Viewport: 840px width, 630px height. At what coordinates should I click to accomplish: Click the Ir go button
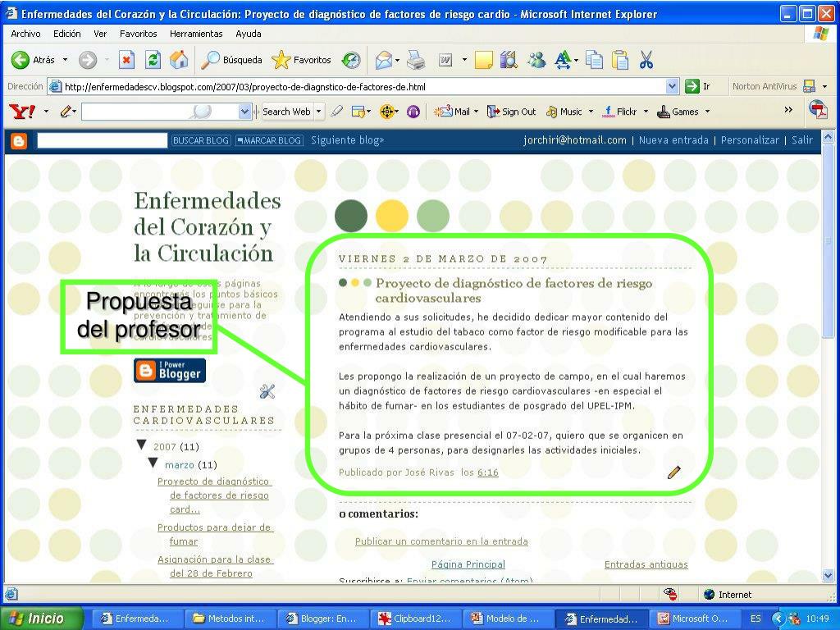[697, 86]
